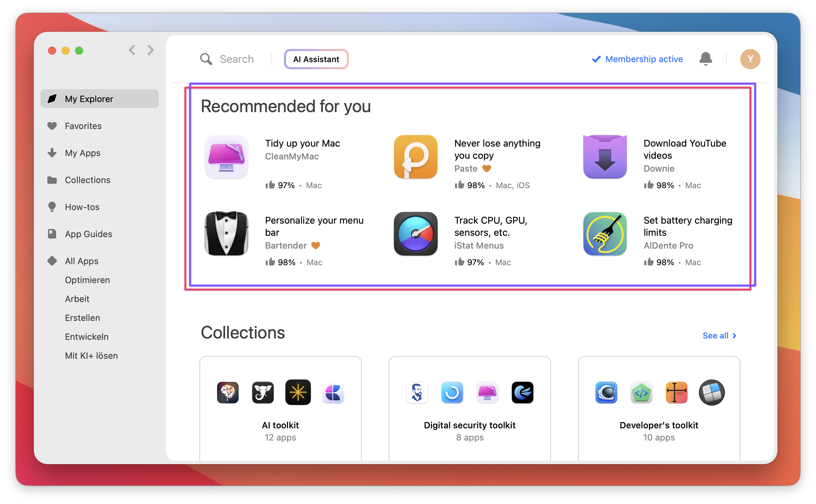Image resolution: width=816 pixels, height=504 pixels.
Task: Click the elephant icon in AI toolkit
Action: coord(263,393)
